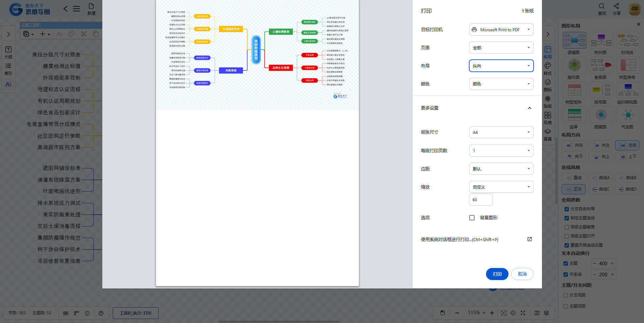This screenshot has width=644, height=323.
Task: Open the outline (大纲) panel icon
Action: (8, 50)
